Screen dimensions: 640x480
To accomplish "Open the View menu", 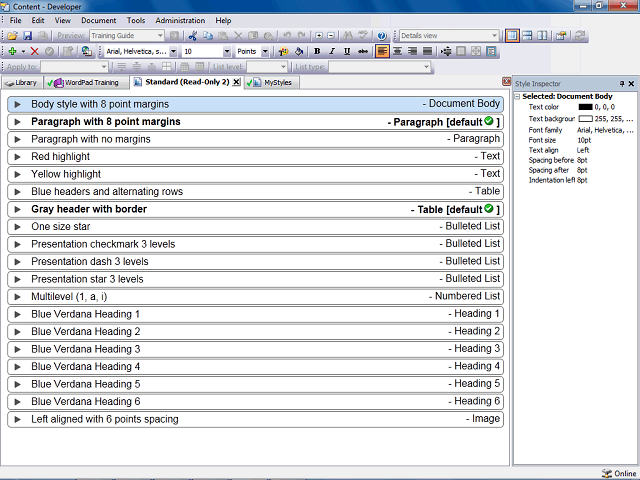I will click(x=62, y=20).
